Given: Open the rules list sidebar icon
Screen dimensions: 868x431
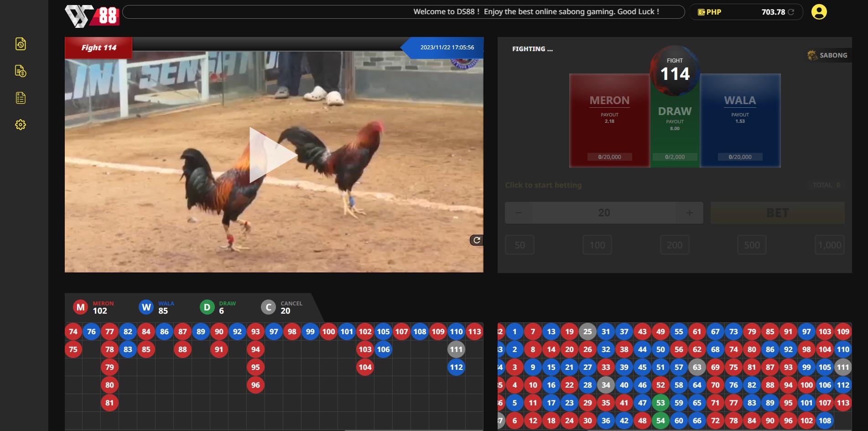Looking at the screenshot, I should point(21,98).
